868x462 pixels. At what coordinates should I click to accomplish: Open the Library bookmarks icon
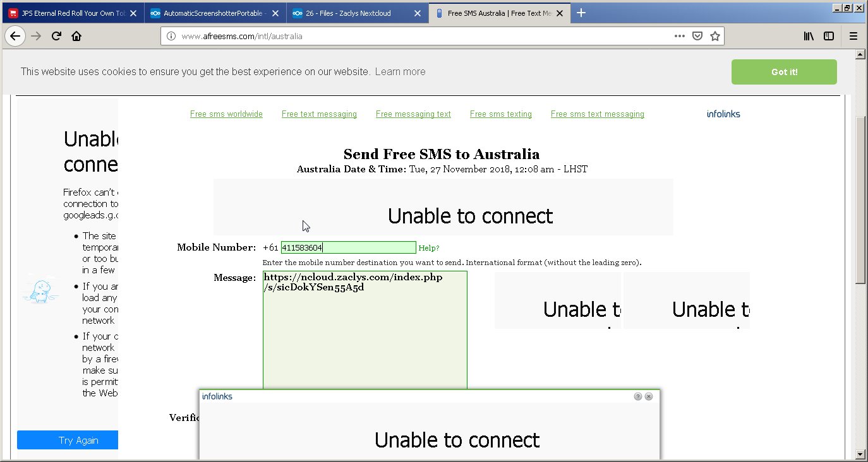coord(809,36)
